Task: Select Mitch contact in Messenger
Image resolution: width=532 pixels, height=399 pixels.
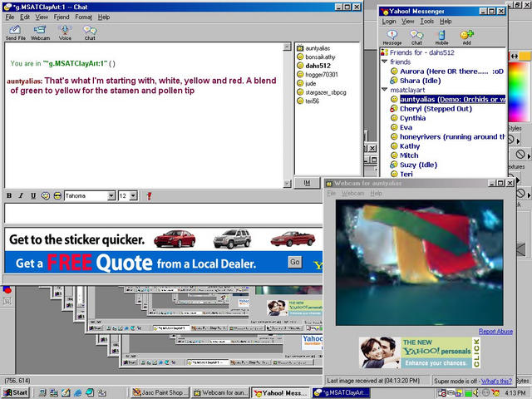Action: tap(409, 155)
